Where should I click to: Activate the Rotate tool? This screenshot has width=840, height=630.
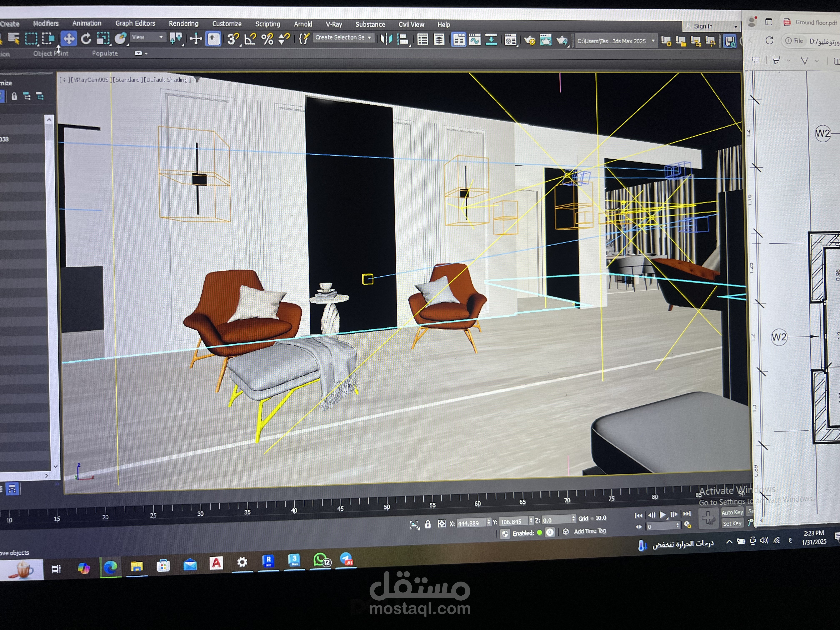(x=86, y=39)
